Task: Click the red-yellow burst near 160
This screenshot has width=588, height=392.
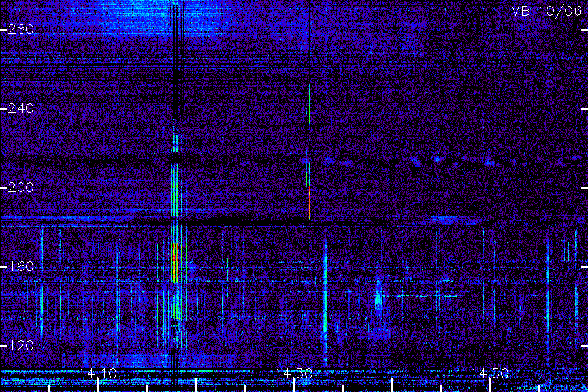Action: pos(174,263)
